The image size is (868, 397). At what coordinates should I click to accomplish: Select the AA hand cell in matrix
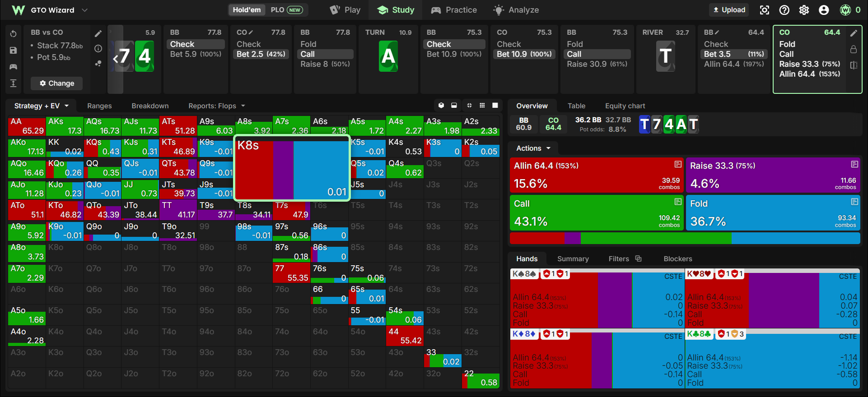coord(27,126)
